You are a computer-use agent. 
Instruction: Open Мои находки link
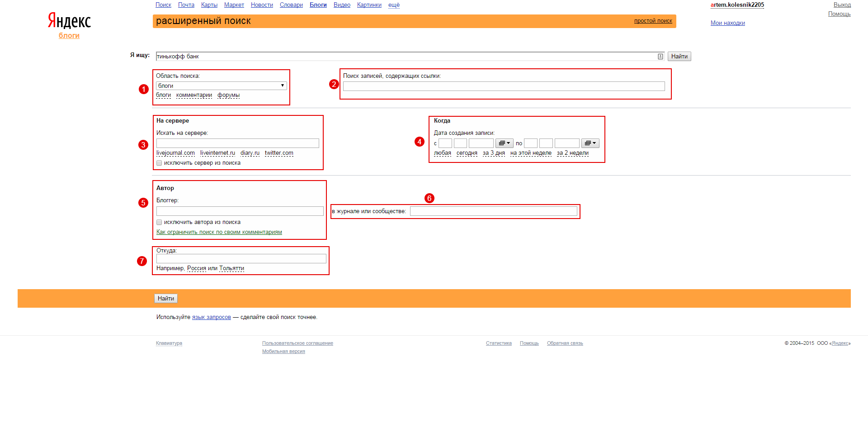pyautogui.click(x=727, y=23)
